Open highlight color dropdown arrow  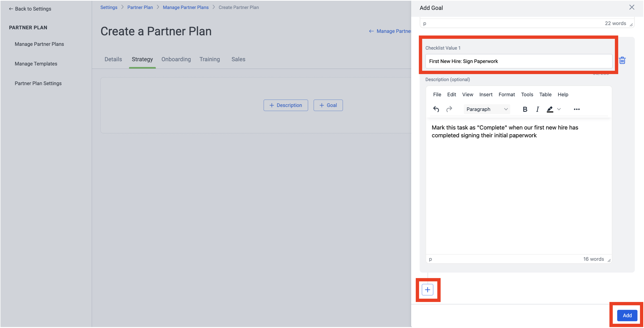click(x=559, y=109)
